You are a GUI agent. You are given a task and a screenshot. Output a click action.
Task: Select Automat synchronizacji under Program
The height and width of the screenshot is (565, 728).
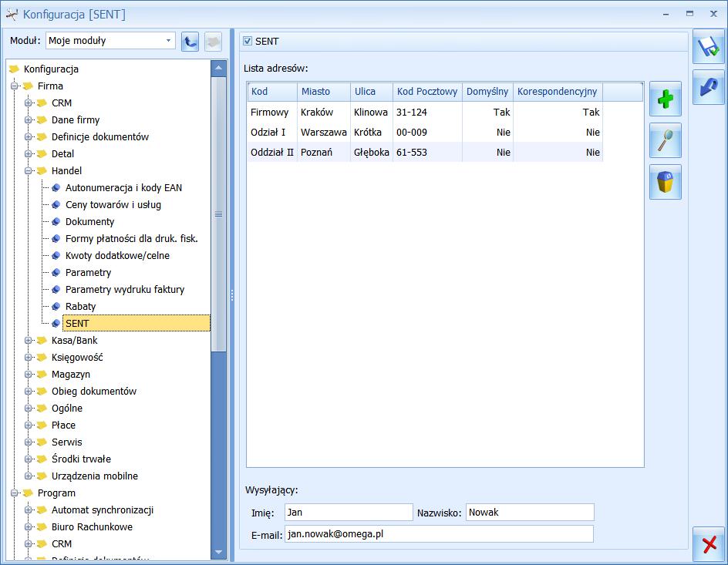[x=103, y=510]
